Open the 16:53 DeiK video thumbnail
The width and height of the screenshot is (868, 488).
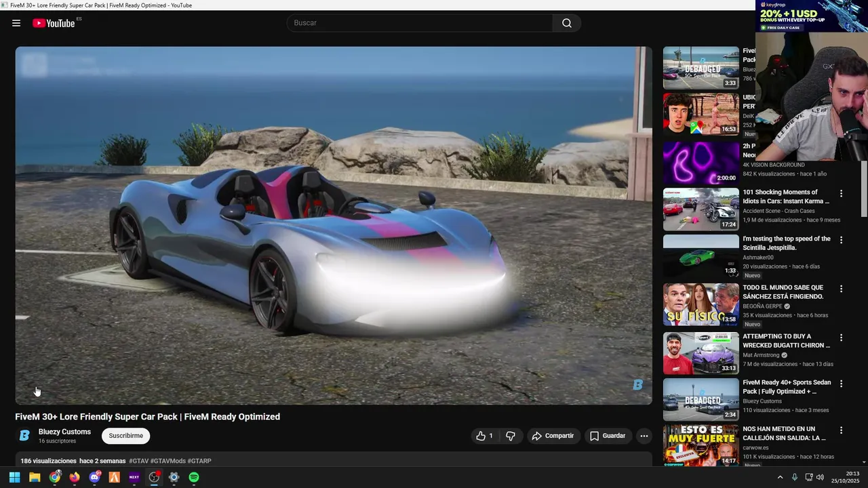coord(701,115)
